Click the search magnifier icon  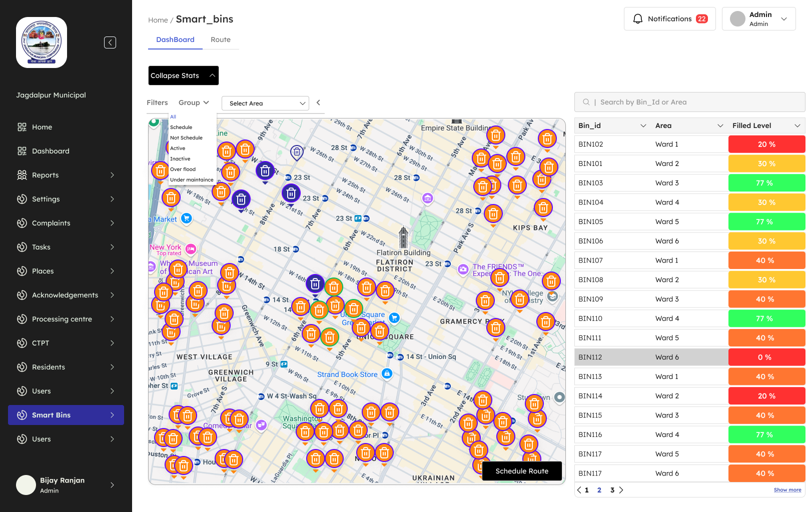(x=586, y=102)
